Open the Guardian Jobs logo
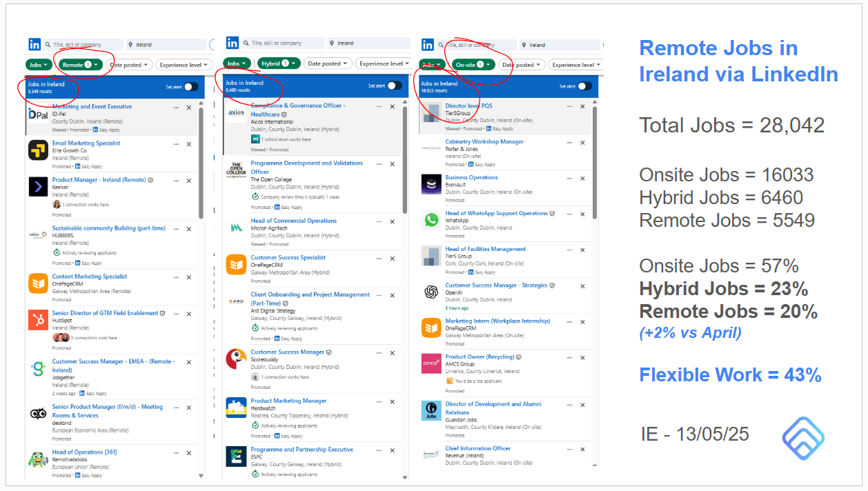The image size is (868, 491). [431, 411]
